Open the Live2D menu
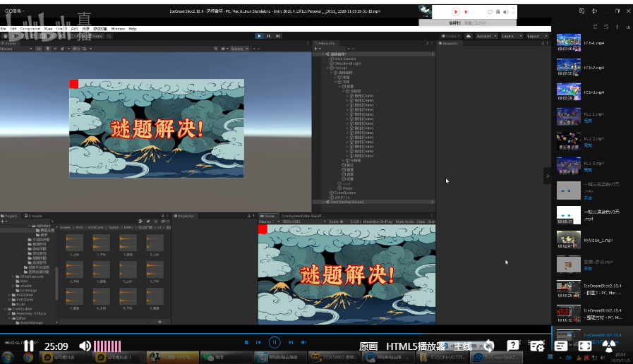Screen dimensions: 633x364 pos(61,29)
